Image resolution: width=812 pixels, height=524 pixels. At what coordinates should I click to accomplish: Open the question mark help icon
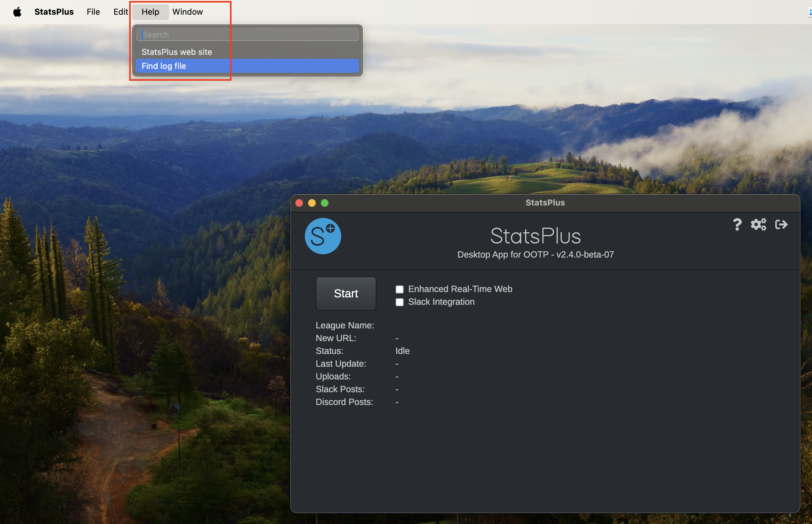point(737,225)
